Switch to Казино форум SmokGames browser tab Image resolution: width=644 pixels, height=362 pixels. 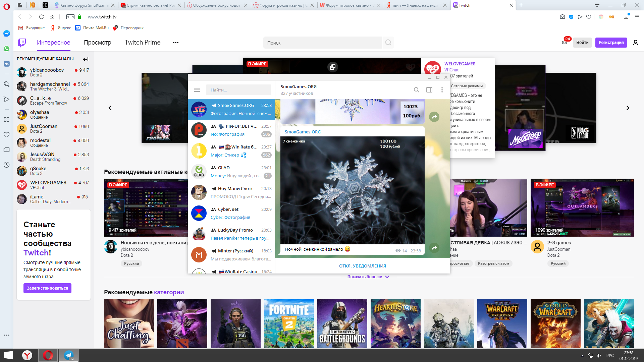tap(84, 5)
